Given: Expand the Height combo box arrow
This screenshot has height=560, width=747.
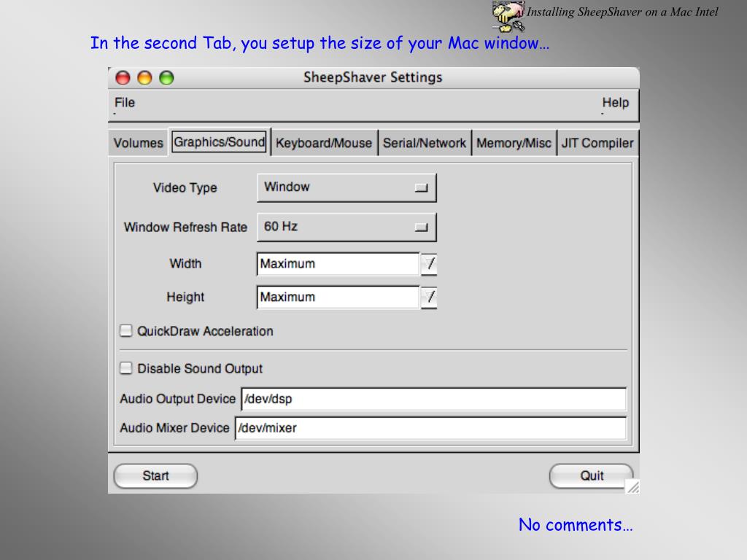Looking at the screenshot, I should click(x=429, y=297).
